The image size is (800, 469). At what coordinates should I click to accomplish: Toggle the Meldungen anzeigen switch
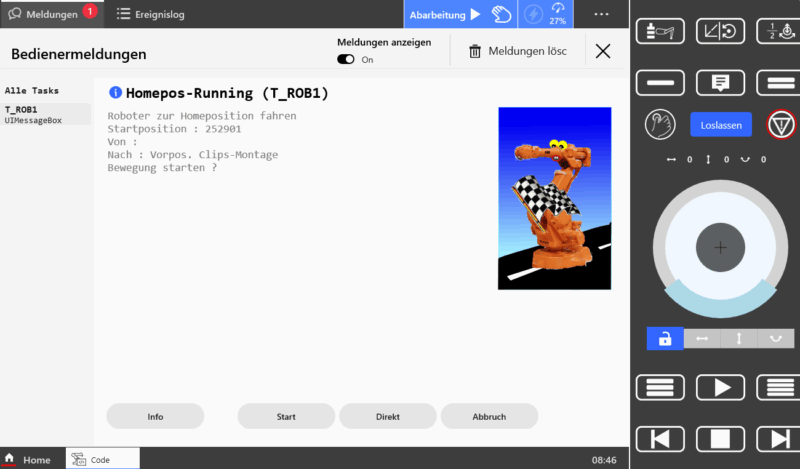(346, 60)
